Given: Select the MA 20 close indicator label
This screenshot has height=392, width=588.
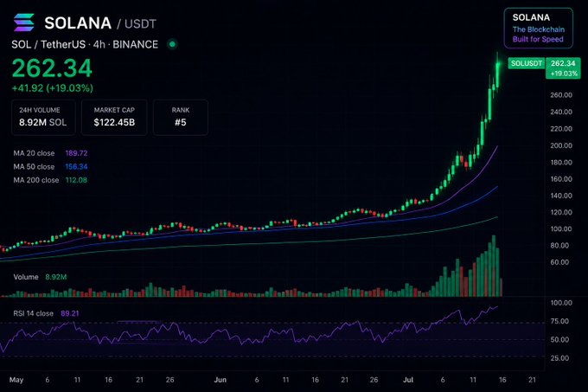Looking at the screenshot, I should click(x=34, y=153).
